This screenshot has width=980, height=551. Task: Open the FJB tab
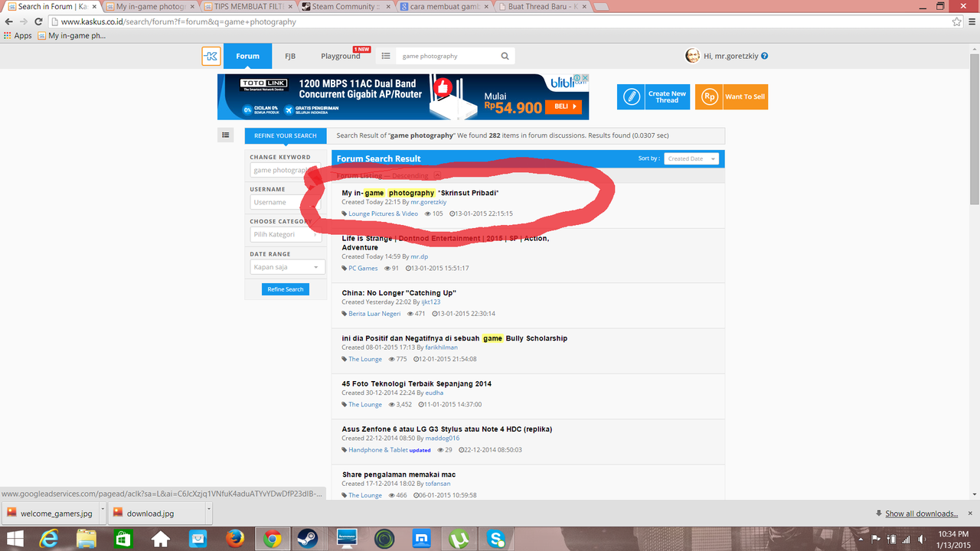(290, 56)
